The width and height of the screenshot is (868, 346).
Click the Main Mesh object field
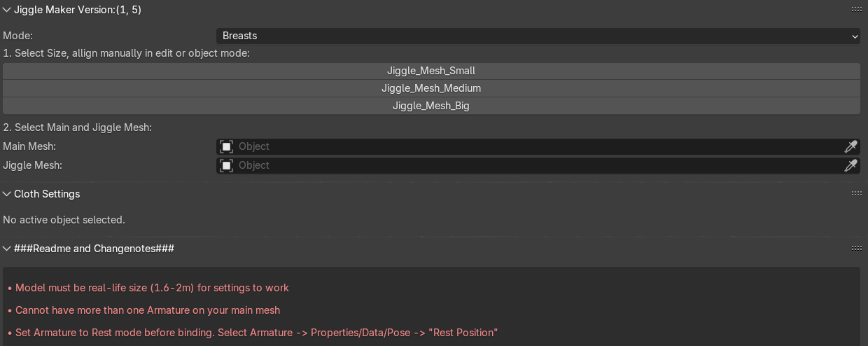tap(532, 146)
